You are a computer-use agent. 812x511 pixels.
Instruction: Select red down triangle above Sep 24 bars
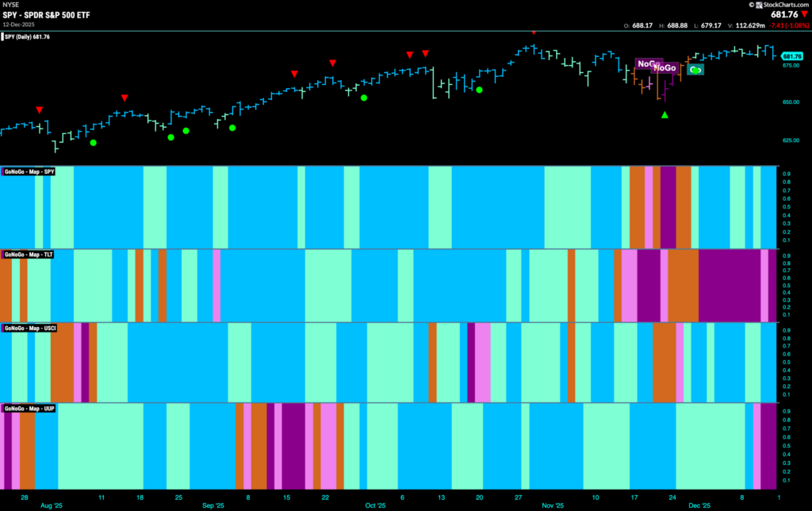(x=332, y=63)
